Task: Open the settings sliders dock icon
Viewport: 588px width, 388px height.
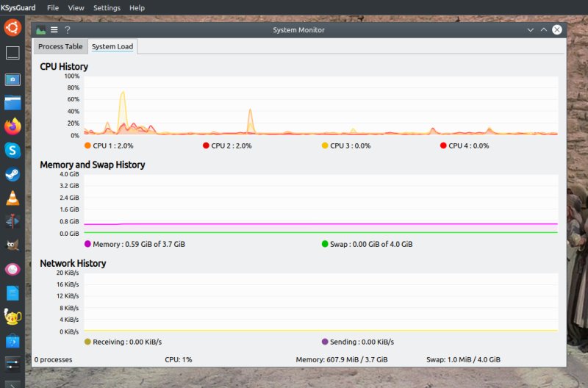Action: [12, 364]
